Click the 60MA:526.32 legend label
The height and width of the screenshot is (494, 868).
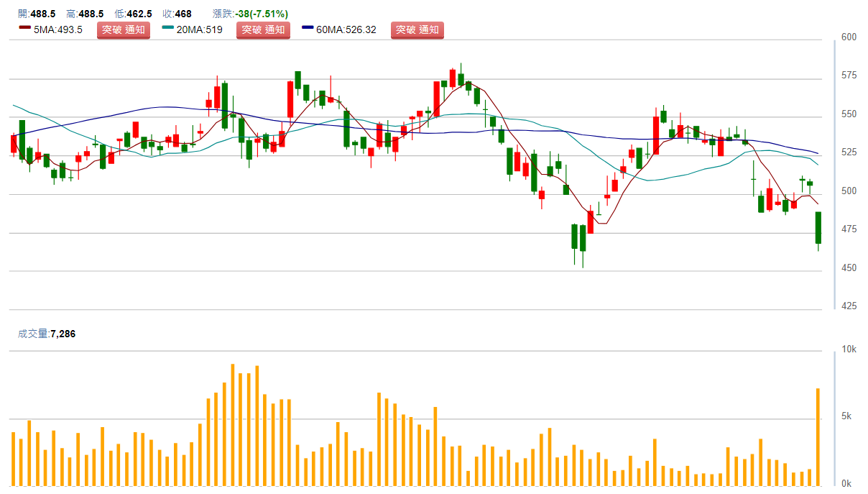coord(346,30)
